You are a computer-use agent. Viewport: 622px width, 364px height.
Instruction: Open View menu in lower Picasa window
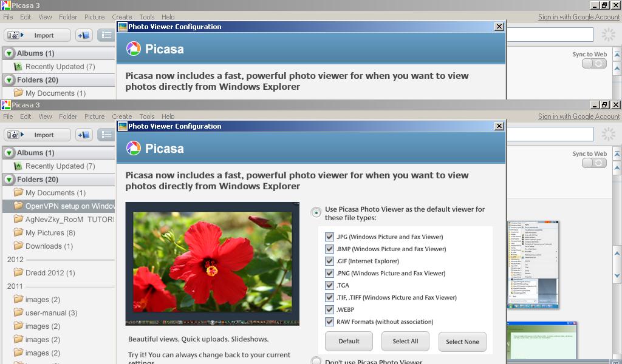coord(45,116)
